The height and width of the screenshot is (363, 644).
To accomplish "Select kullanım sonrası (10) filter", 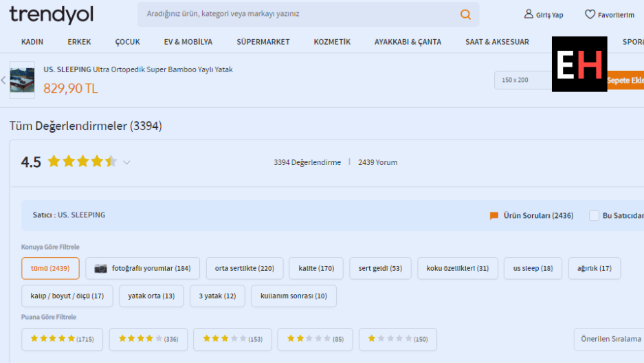I will [x=293, y=296].
